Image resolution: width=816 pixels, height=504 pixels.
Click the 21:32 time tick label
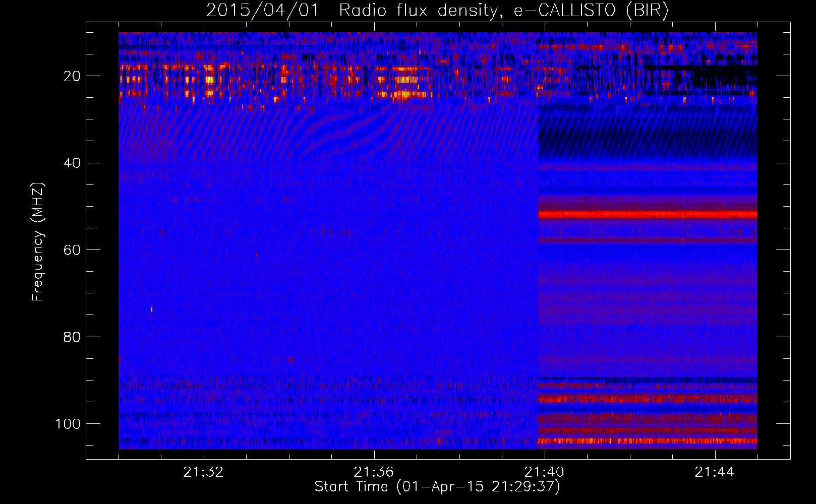tap(203, 472)
